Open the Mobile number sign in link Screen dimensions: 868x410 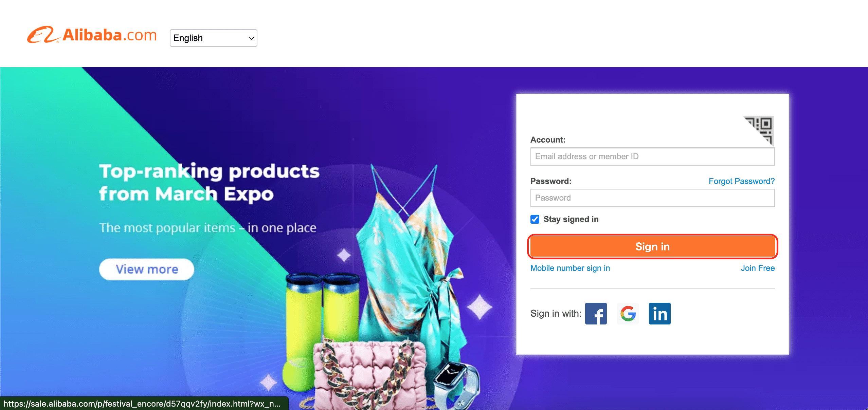point(570,268)
